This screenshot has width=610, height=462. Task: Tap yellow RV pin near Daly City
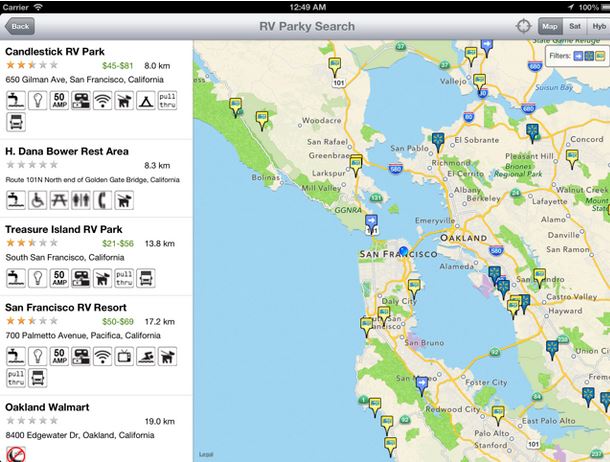[x=414, y=289]
